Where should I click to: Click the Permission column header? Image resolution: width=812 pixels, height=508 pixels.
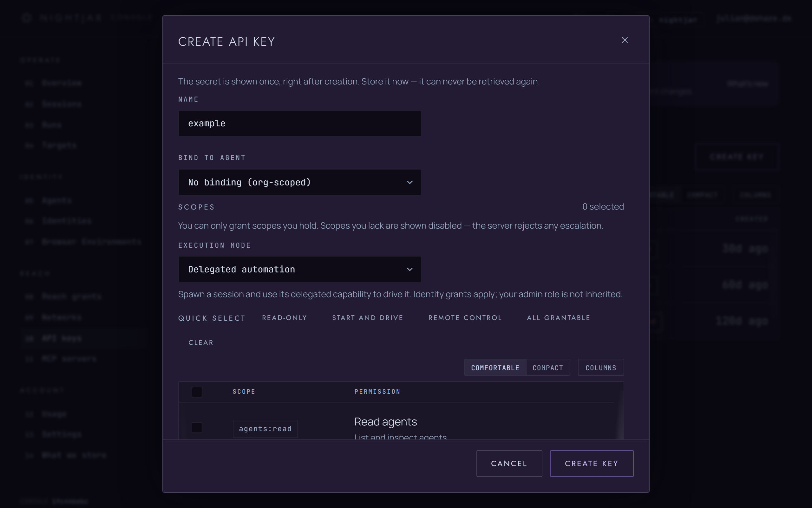click(x=377, y=392)
